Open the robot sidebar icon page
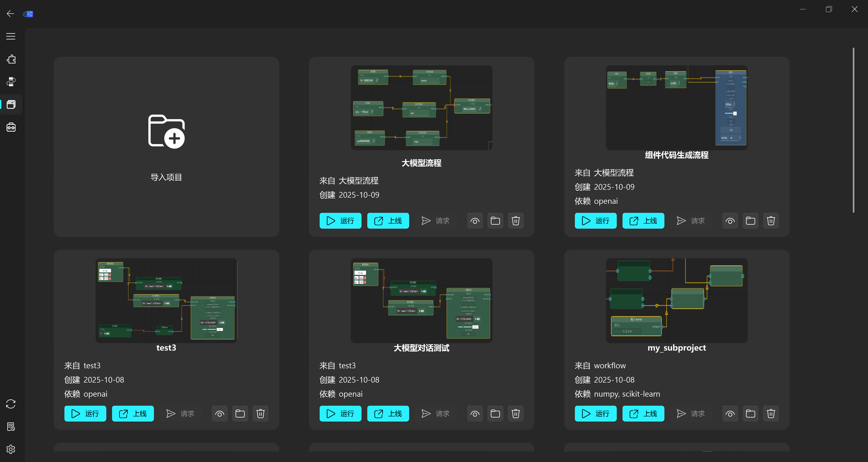 11,127
